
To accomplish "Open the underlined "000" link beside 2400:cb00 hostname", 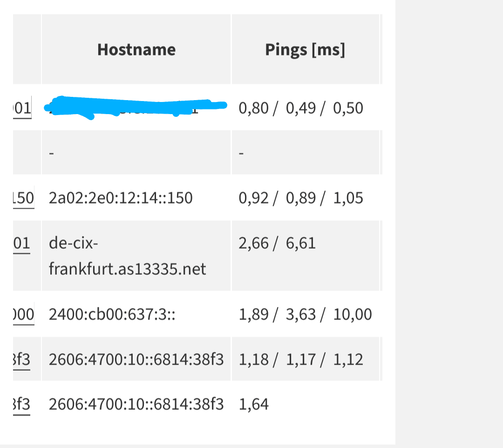I will [x=23, y=314].
